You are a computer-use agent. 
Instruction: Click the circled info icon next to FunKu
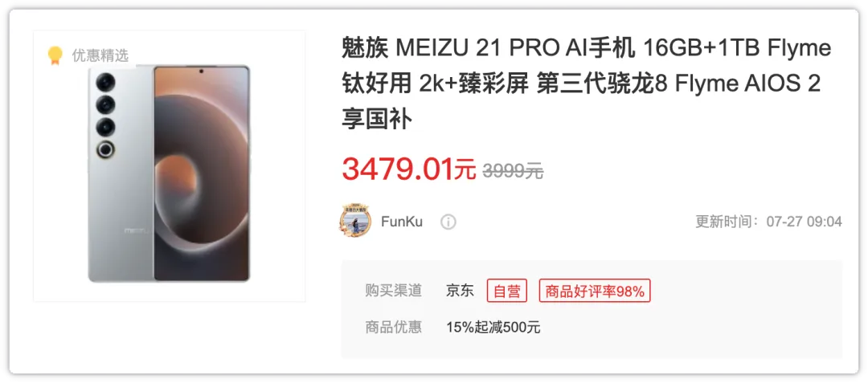click(448, 222)
